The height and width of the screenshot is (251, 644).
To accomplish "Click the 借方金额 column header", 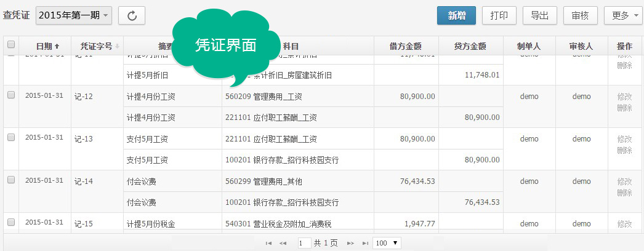I will coord(406,46).
